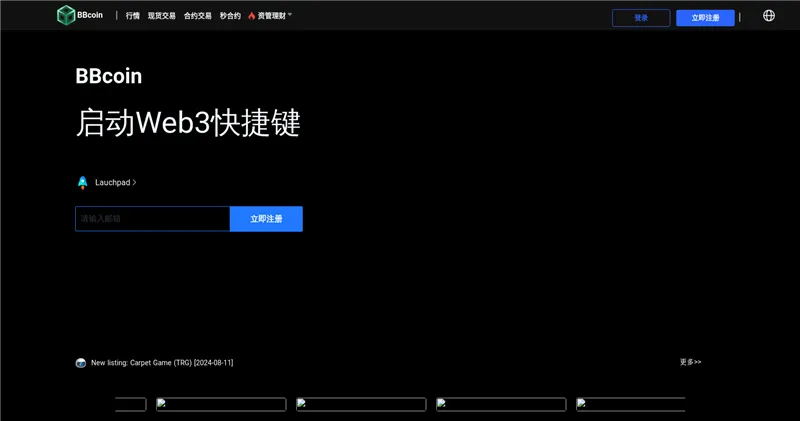
Task: Expand the 资管理财 dropdown arrow
Action: (x=290, y=15)
